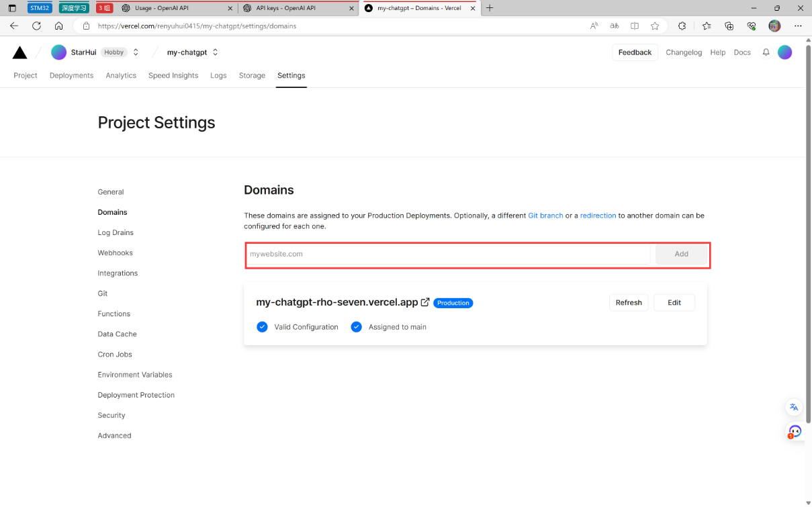The width and height of the screenshot is (812, 507).
Task: Click the translate page icon in address bar
Action: tap(614, 26)
